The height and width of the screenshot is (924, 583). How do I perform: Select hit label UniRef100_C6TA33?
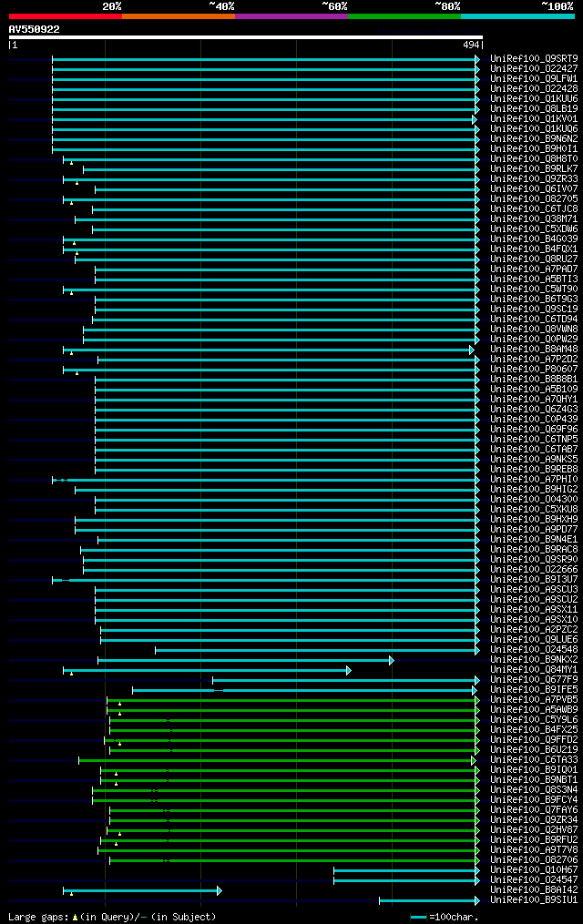click(534, 760)
